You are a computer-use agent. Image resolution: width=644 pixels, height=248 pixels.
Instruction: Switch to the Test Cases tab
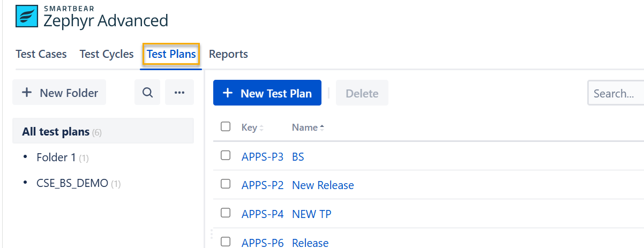point(41,54)
